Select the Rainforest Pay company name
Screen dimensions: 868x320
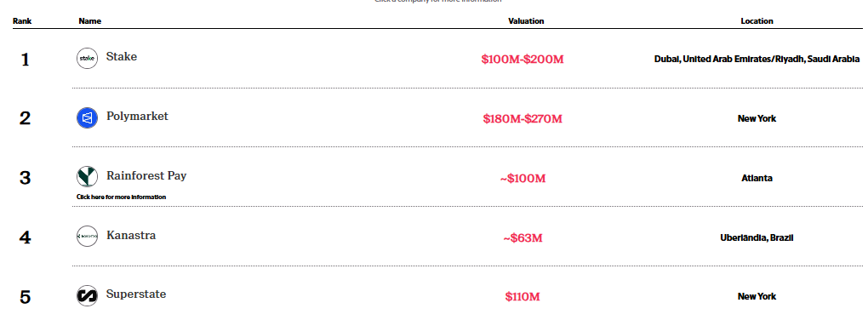146,175
